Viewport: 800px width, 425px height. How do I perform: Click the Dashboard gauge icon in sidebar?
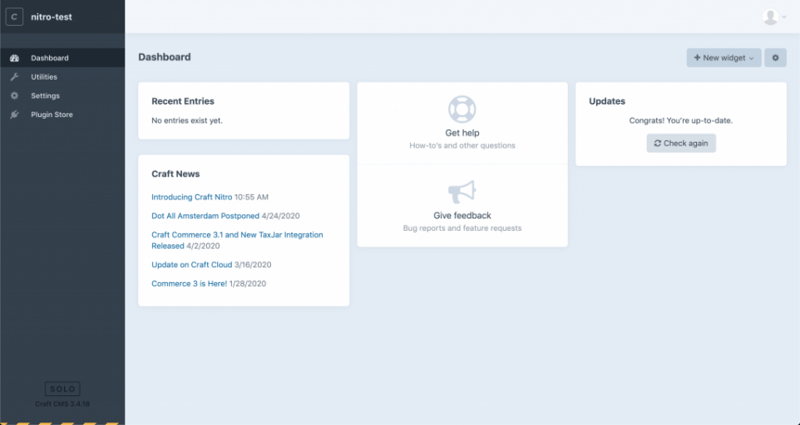coord(14,58)
